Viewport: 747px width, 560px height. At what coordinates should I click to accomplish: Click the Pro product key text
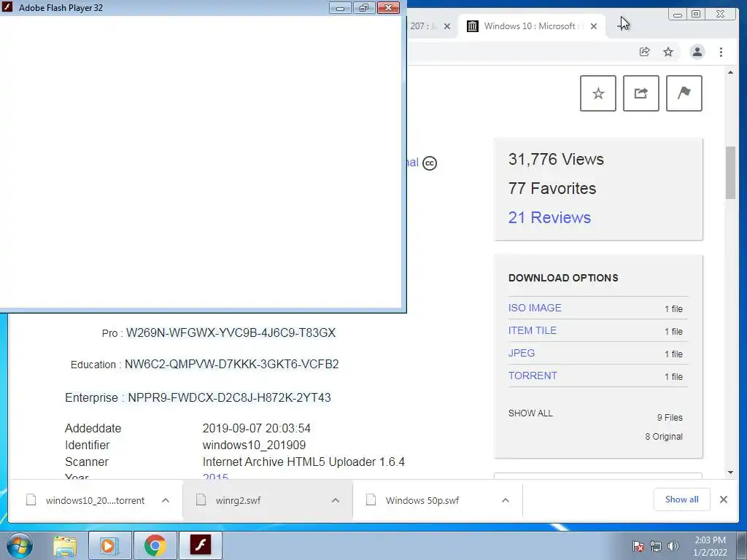pos(231,332)
